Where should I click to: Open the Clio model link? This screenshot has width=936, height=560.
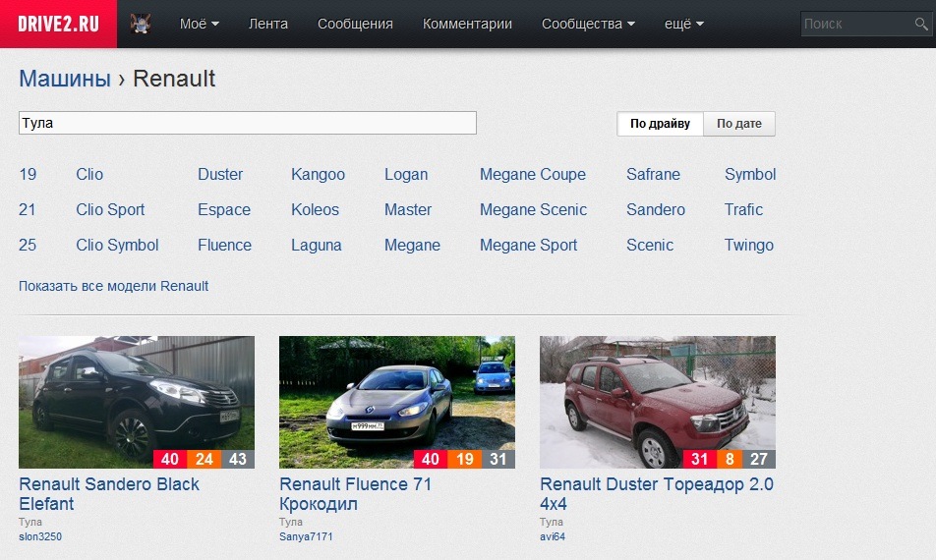(x=89, y=174)
